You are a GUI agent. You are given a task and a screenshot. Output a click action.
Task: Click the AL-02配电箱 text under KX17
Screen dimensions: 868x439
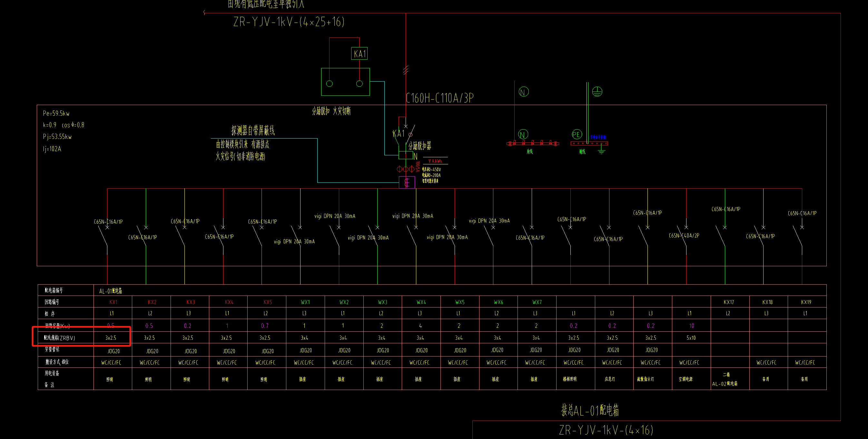coord(725,384)
